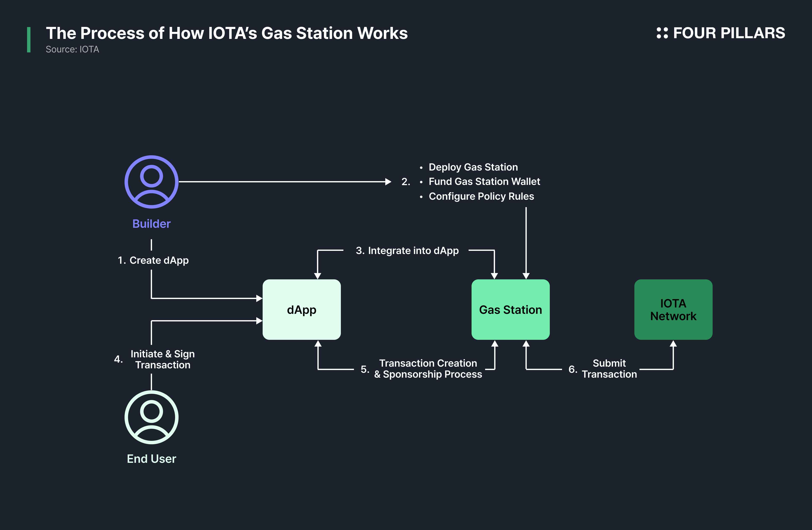Screen dimensions: 812x530
Task: Select the IOTA Network box
Action: click(x=673, y=309)
